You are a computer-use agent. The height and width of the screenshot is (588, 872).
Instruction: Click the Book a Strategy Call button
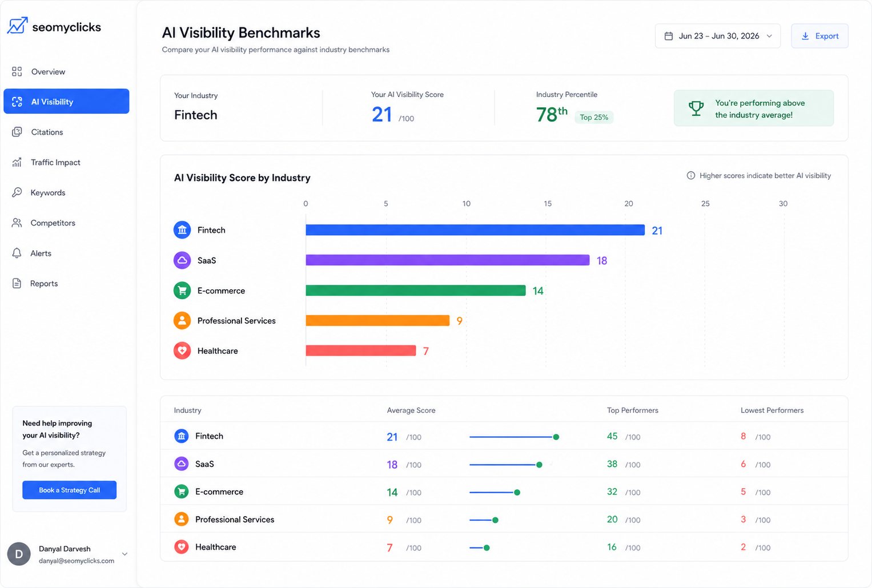[x=69, y=490]
